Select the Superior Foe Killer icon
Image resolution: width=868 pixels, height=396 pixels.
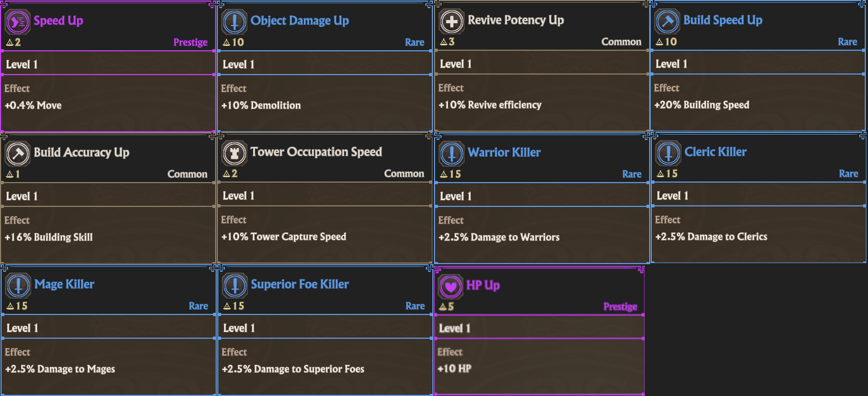pyautogui.click(x=235, y=286)
